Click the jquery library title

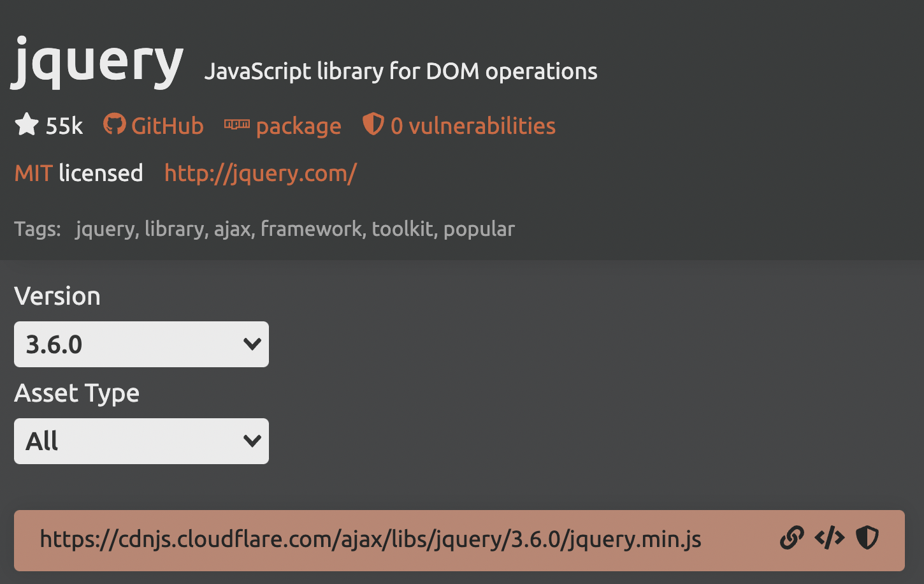[97, 62]
